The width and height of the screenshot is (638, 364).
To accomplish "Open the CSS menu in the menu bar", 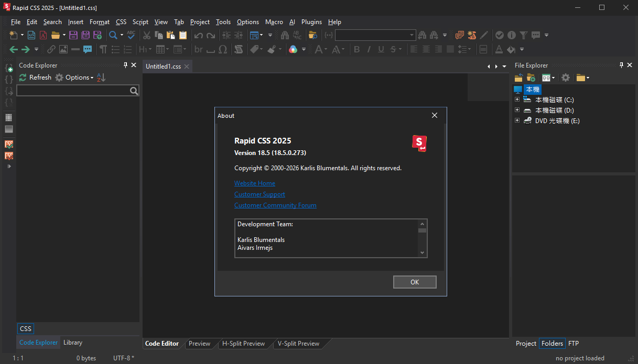I will point(121,22).
